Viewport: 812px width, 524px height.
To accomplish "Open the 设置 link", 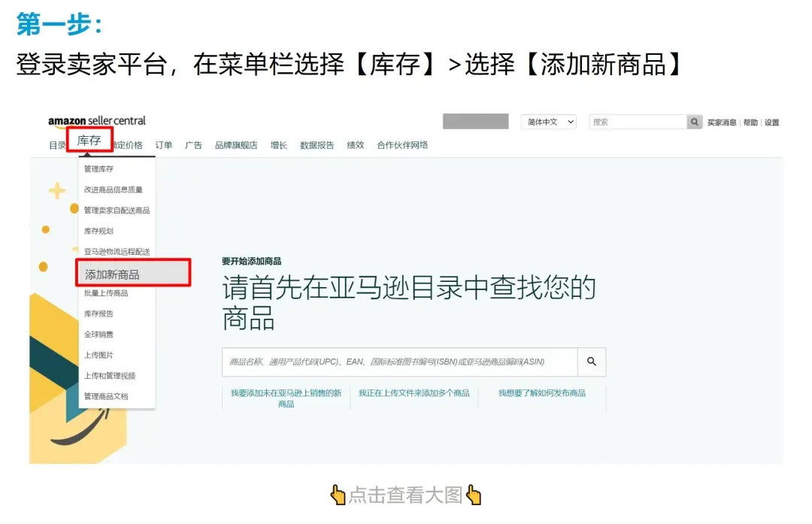I will tap(771, 123).
